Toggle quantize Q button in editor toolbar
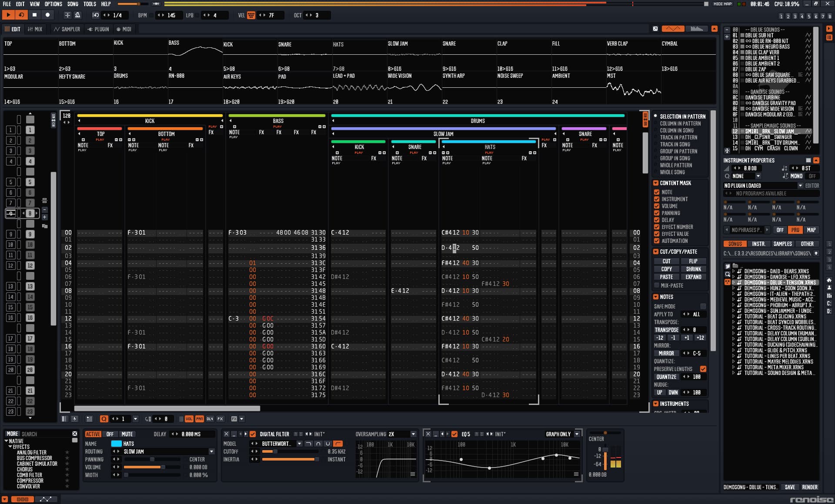Screen dimensions: 835x504 pyautogui.click(x=104, y=419)
